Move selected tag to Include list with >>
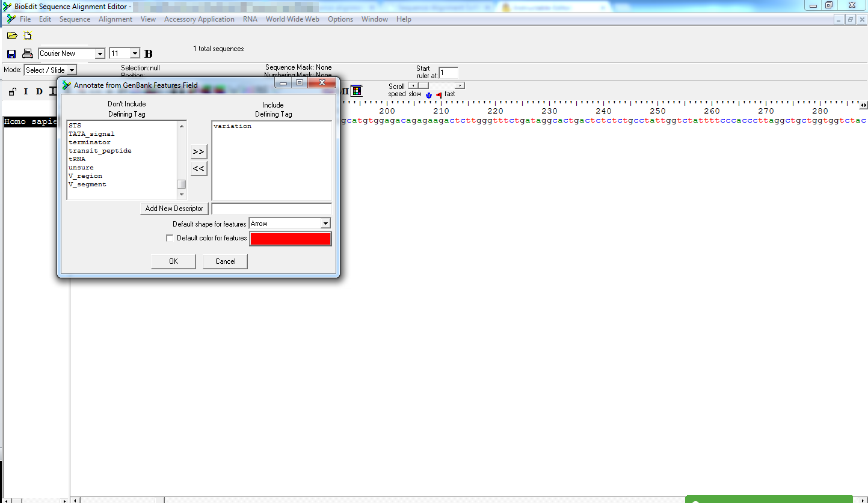Image resolution: width=868 pixels, height=503 pixels. (x=199, y=151)
